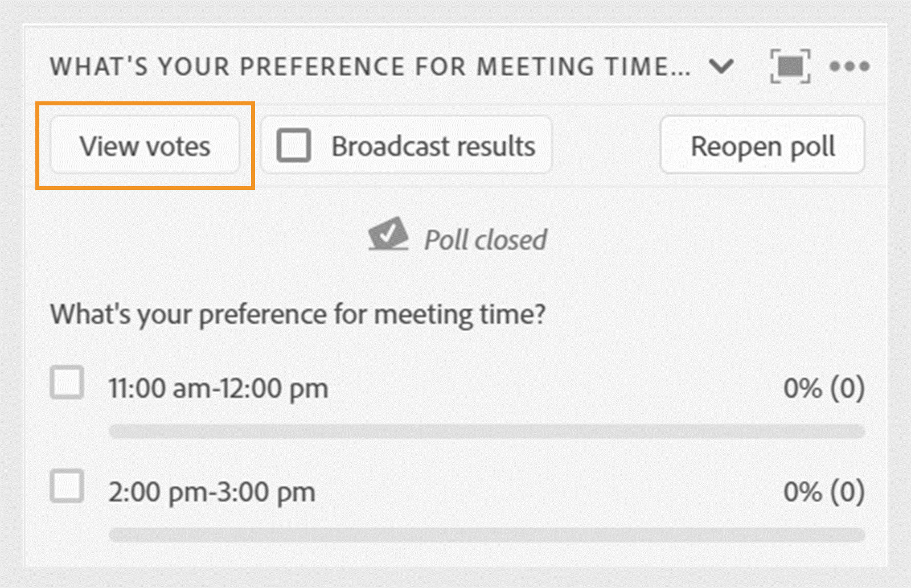The width and height of the screenshot is (911, 588).
Task: Click the 0% (0) count for 2:00 pm
Action: point(823,492)
